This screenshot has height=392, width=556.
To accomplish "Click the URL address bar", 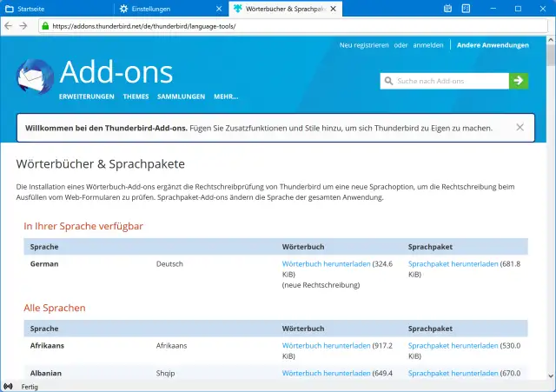I will [x=294, y=26].
